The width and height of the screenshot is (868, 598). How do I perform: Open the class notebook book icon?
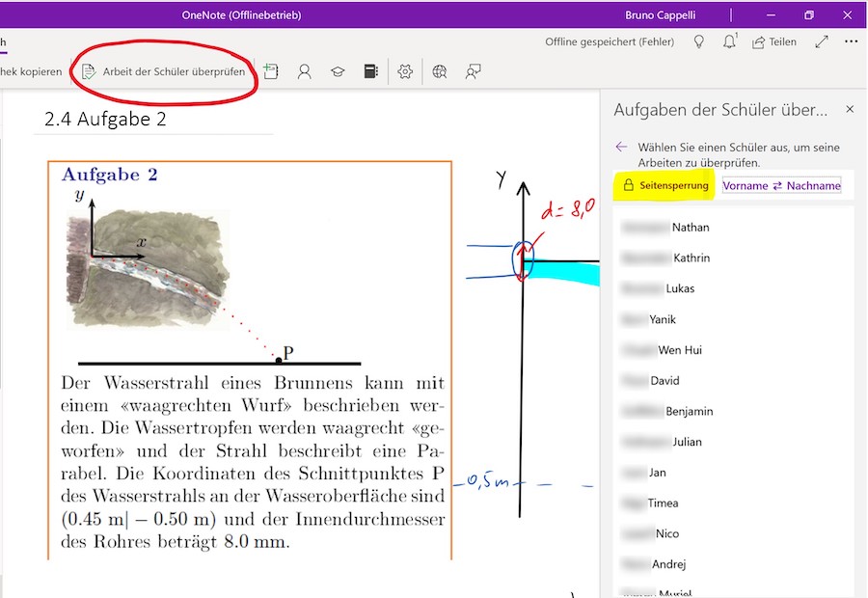click(370, 71)
